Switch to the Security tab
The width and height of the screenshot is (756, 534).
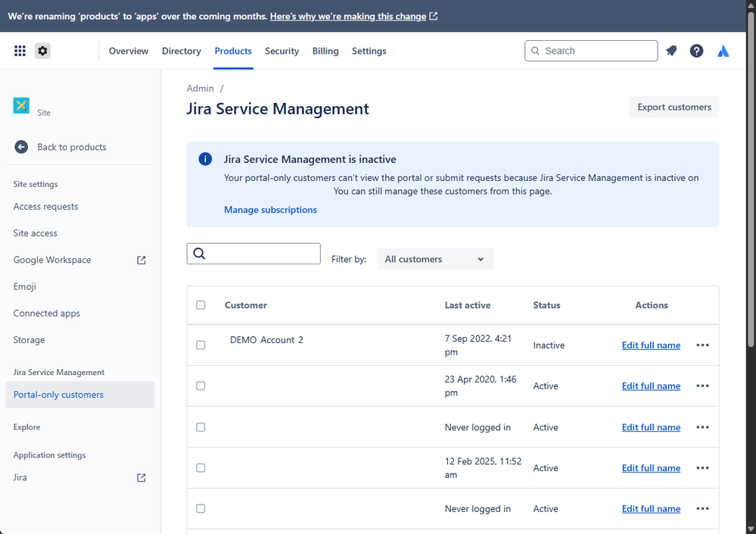point(282,51)
